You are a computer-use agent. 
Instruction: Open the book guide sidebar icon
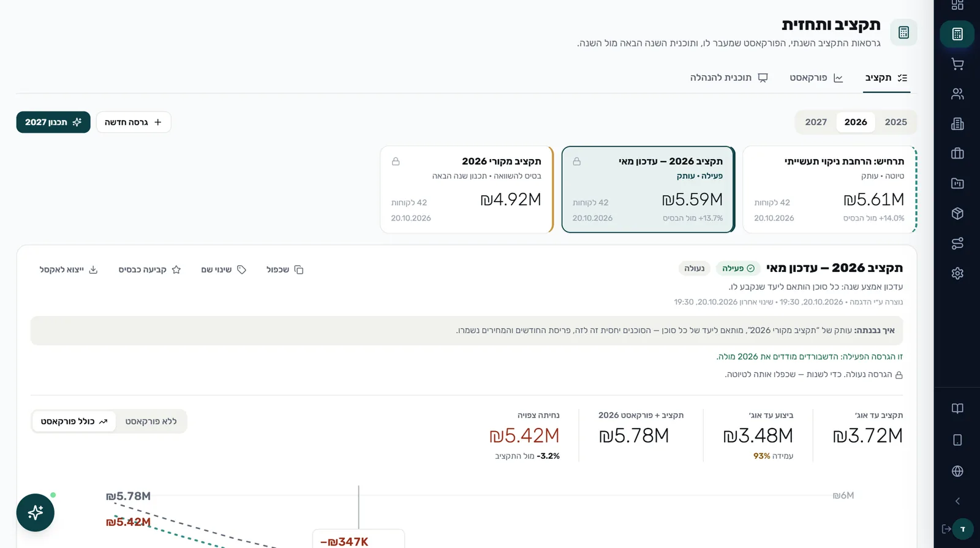click(x=957, y=408)
